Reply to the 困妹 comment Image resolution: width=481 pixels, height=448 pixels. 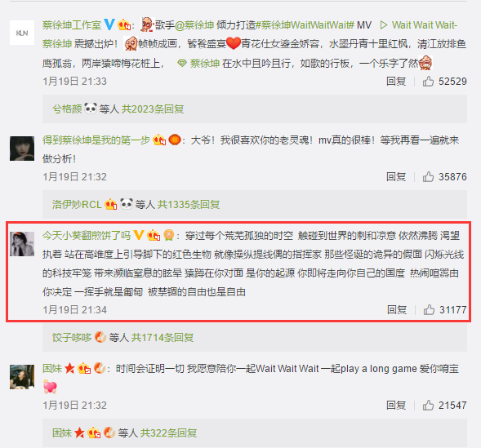pos(396,406)
